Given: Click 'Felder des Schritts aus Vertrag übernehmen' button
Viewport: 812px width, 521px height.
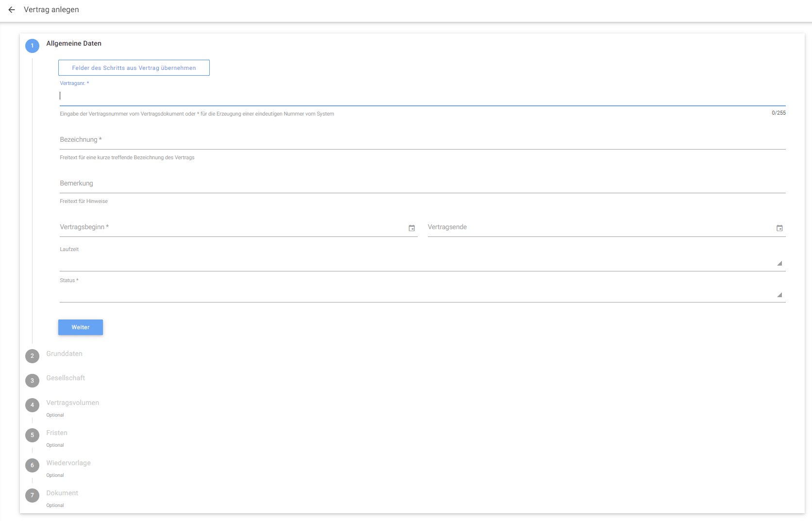Looking at the screenshot, I should pos(134,68).
